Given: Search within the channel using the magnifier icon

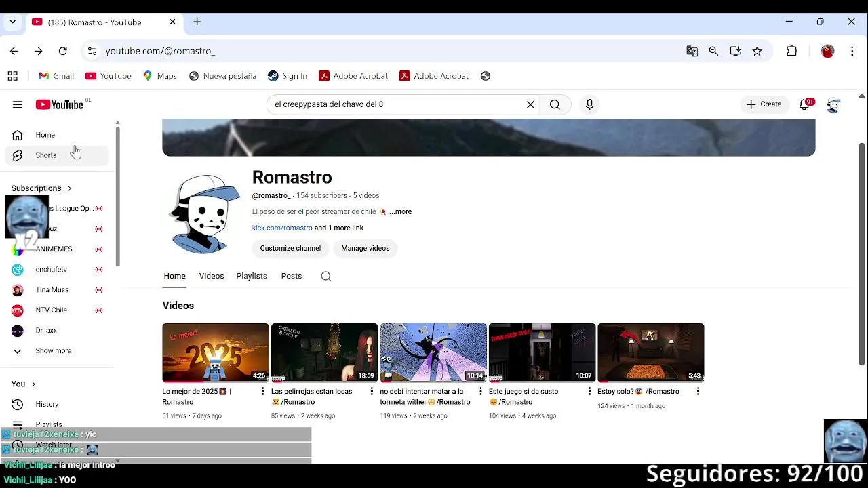Looking at the screenshot, I should click(326, 276).
